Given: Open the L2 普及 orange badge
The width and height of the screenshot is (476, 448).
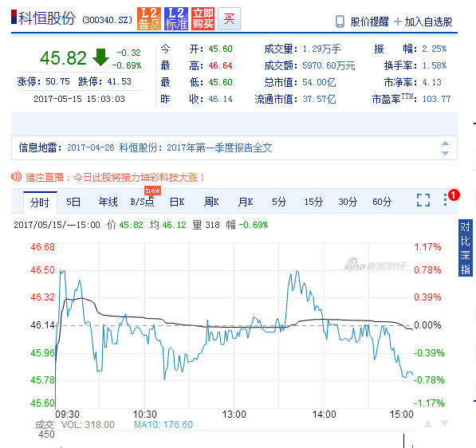Looking at the screenshot, I should point(149,19).
